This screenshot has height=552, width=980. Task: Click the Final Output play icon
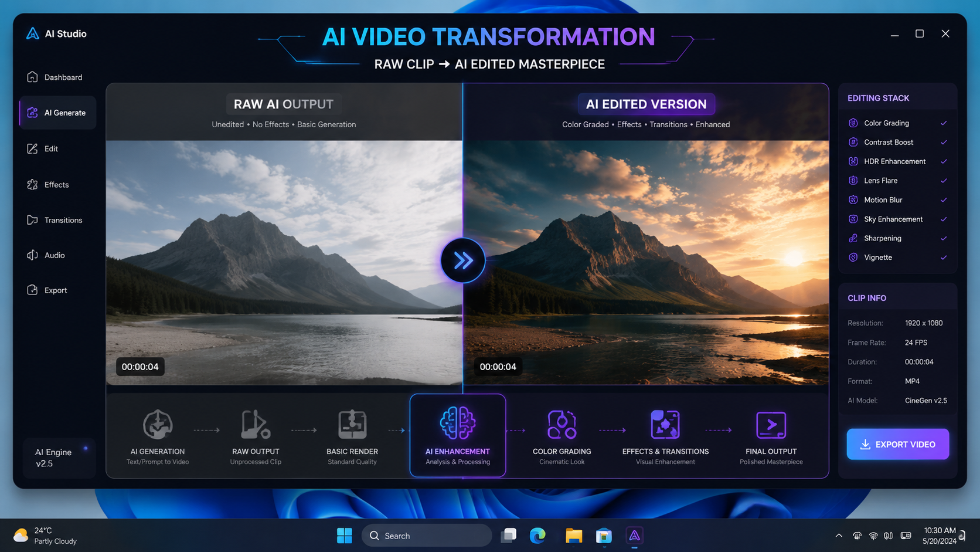[771, 424]
